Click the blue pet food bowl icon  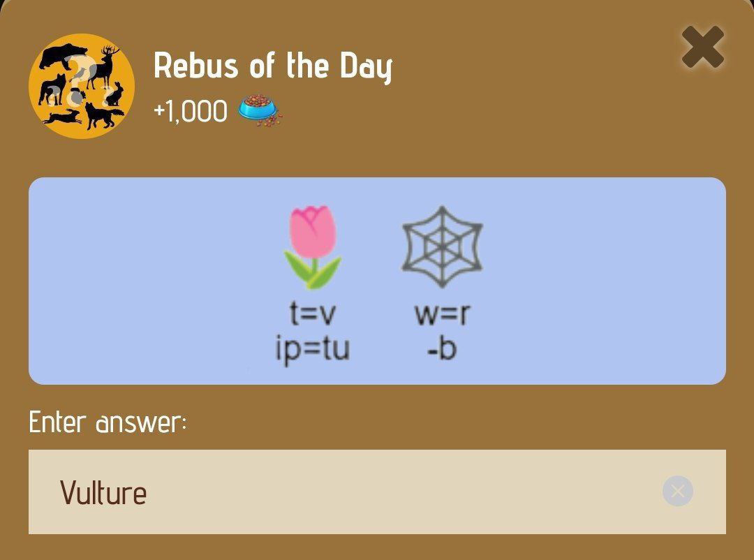click(260, 110)
